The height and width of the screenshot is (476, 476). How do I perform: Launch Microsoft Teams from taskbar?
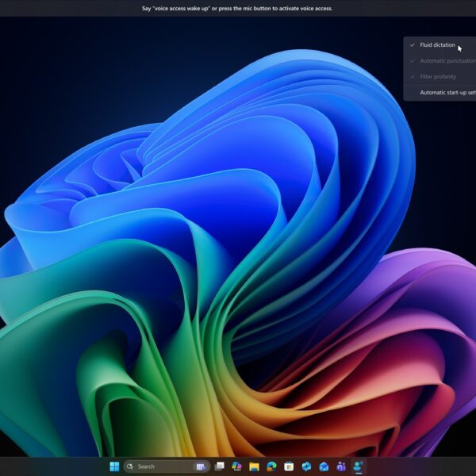coord(340,466)
